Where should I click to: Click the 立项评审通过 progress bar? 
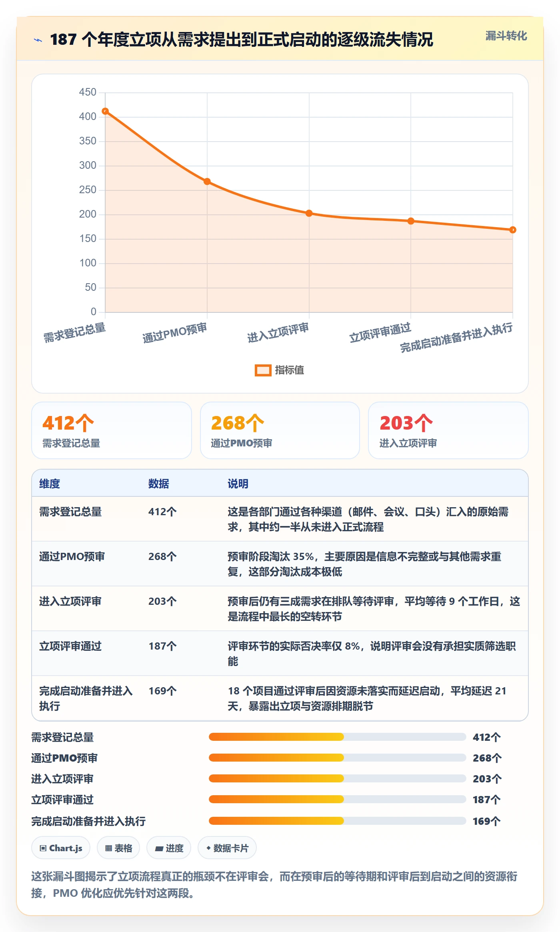[337, 799]
